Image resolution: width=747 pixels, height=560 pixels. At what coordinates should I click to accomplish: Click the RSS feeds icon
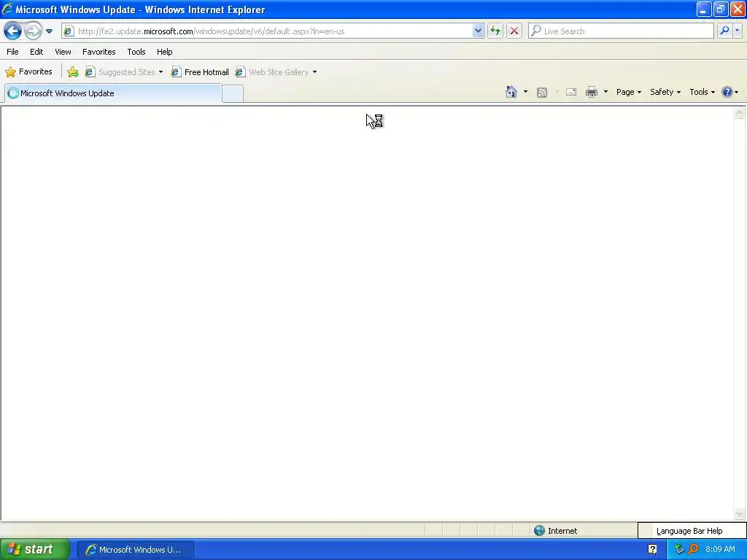pos(542,93)
